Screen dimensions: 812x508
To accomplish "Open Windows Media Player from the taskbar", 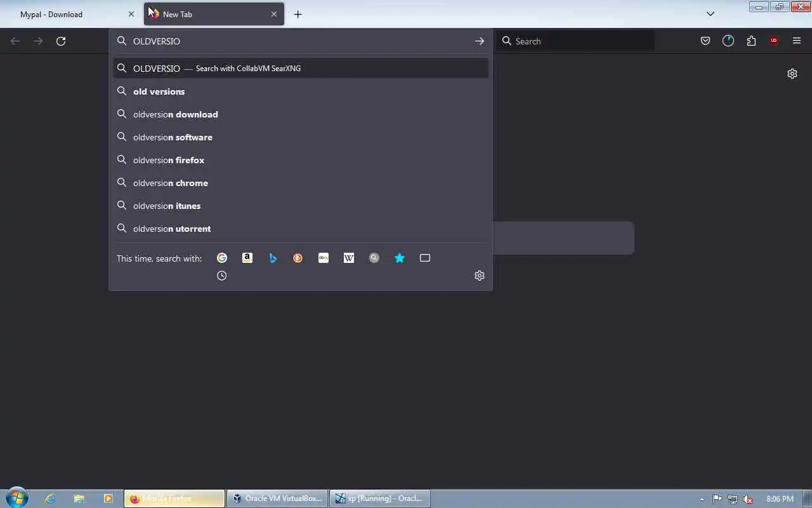I will tap(108, 498).
